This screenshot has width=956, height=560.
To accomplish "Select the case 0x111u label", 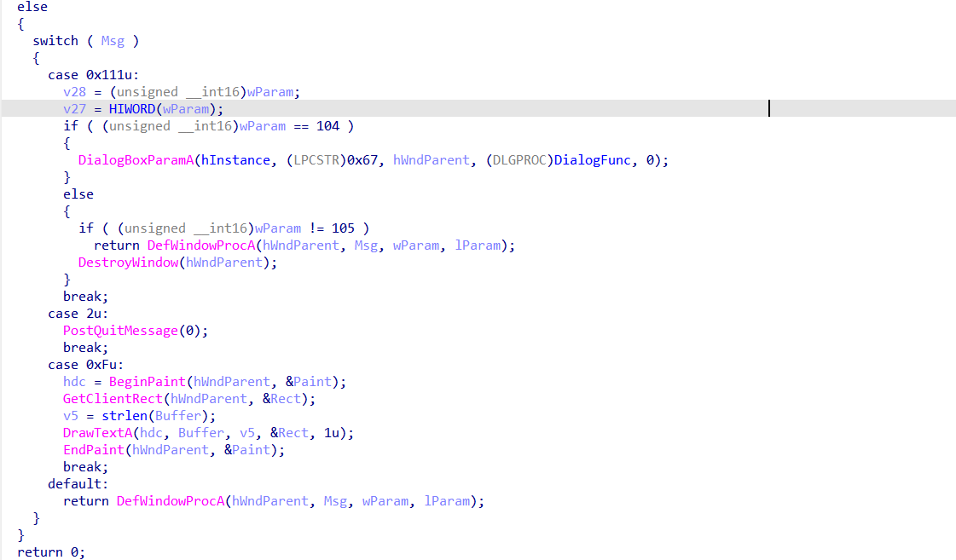I will pyautogui.click(x=93, y=75).
